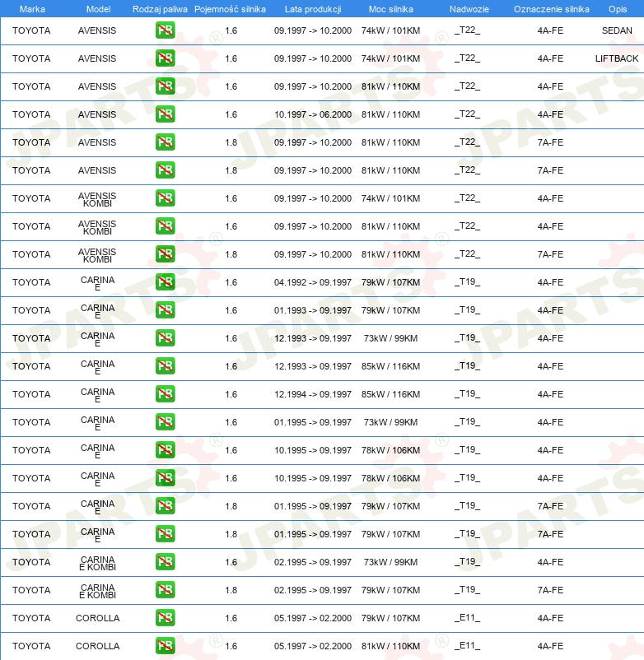Click fuel icon in Avensis Kombi 1.8 row
This screenshot has height=660, width=644.
(x=165, y=253)
